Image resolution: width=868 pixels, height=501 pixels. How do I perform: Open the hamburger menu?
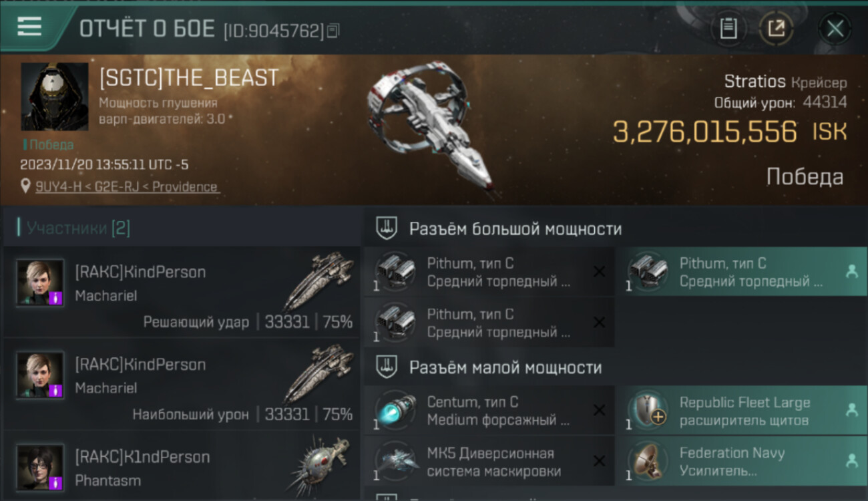pos(29,27)
